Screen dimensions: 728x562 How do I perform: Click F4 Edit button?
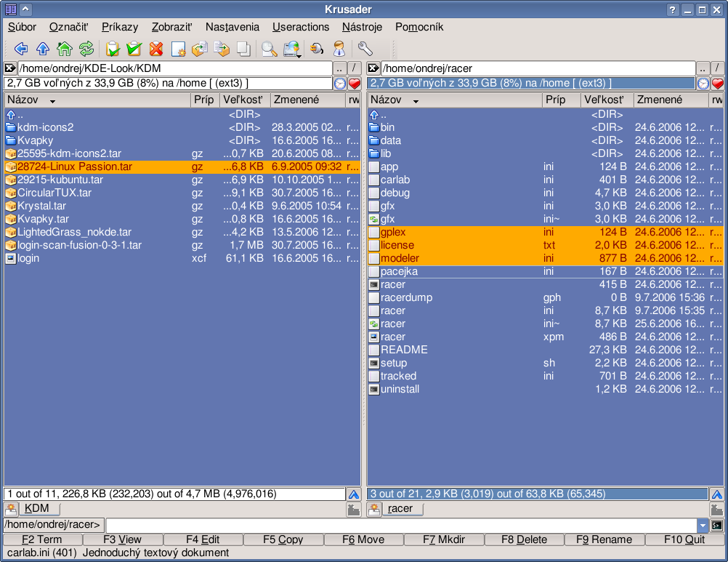click(203, 539)
